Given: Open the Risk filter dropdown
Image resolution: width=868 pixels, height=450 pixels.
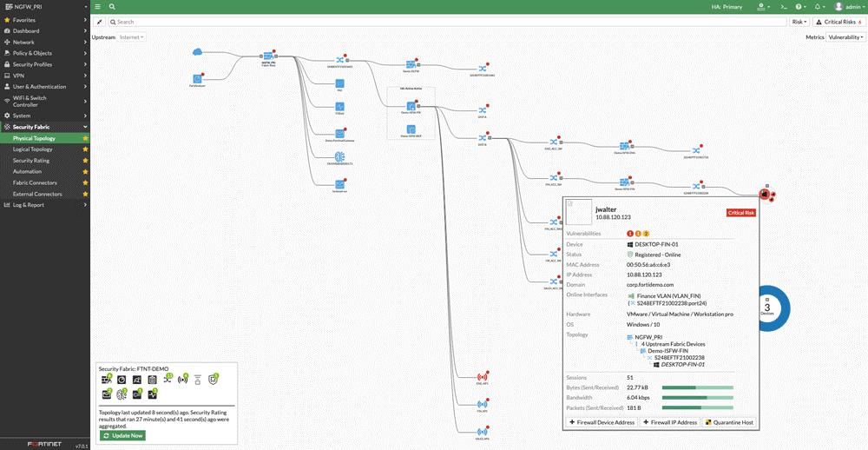Looking at the screenshot, I should click(x=799, y=22).
